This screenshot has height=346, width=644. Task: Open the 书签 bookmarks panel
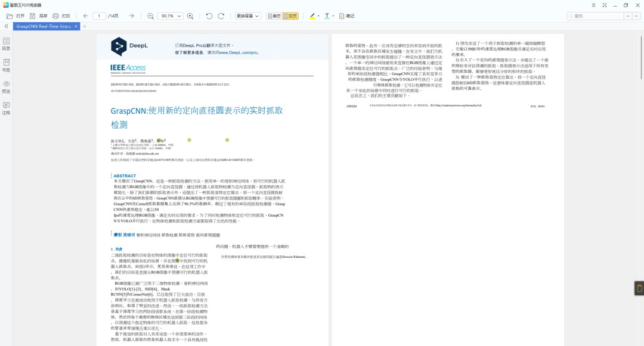tap(6, 65)
